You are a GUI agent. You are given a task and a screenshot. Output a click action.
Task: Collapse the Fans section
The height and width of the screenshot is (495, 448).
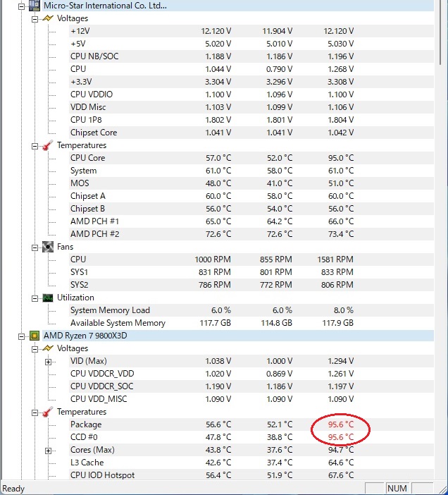pos(35,247)
